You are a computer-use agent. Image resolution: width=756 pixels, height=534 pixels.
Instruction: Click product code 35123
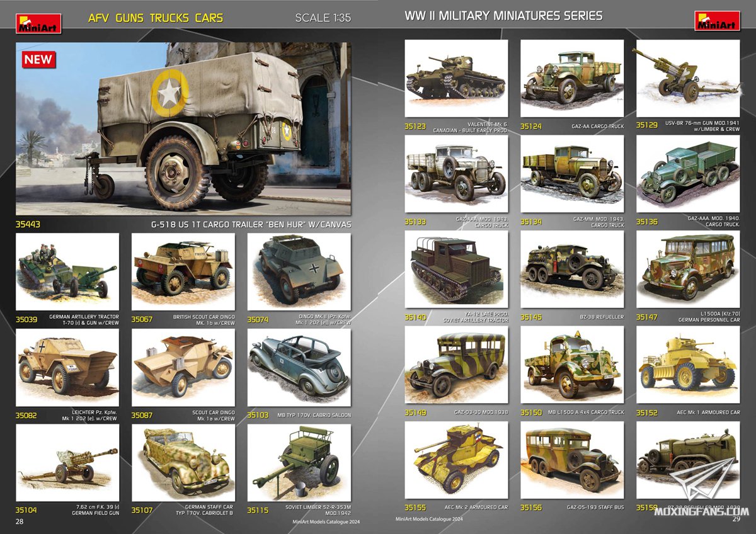click(415, 126)
